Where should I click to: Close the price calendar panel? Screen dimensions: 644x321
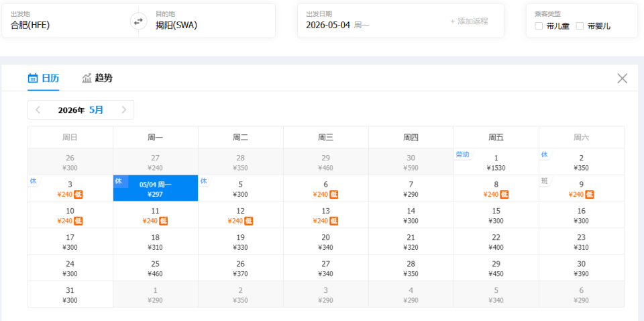click(623, 79)
